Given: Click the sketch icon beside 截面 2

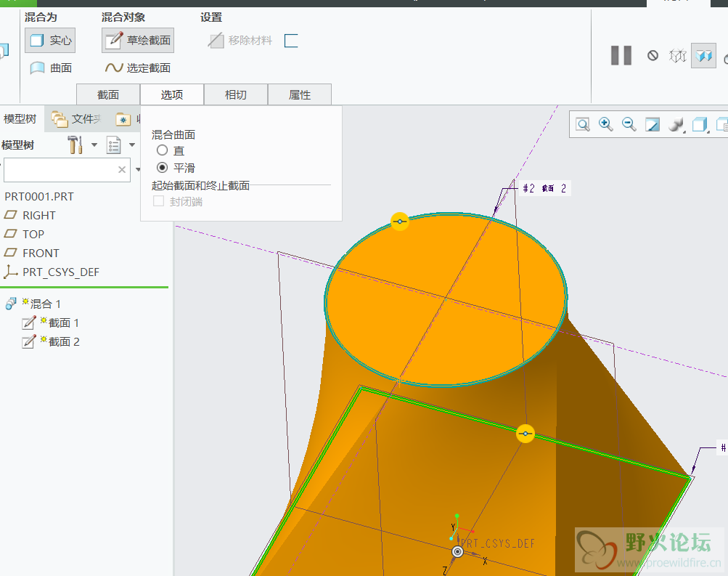Looking at the screenshot, I should pyautogui.click(x=29, y=341).
